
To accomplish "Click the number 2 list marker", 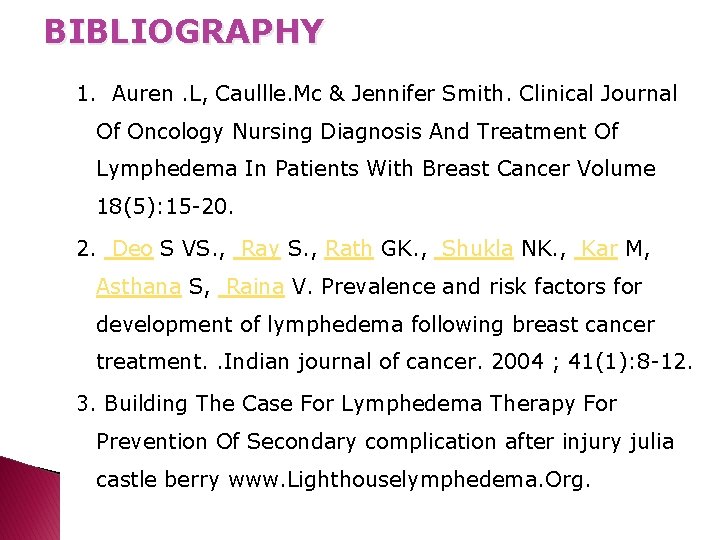I will pos(85,249).
